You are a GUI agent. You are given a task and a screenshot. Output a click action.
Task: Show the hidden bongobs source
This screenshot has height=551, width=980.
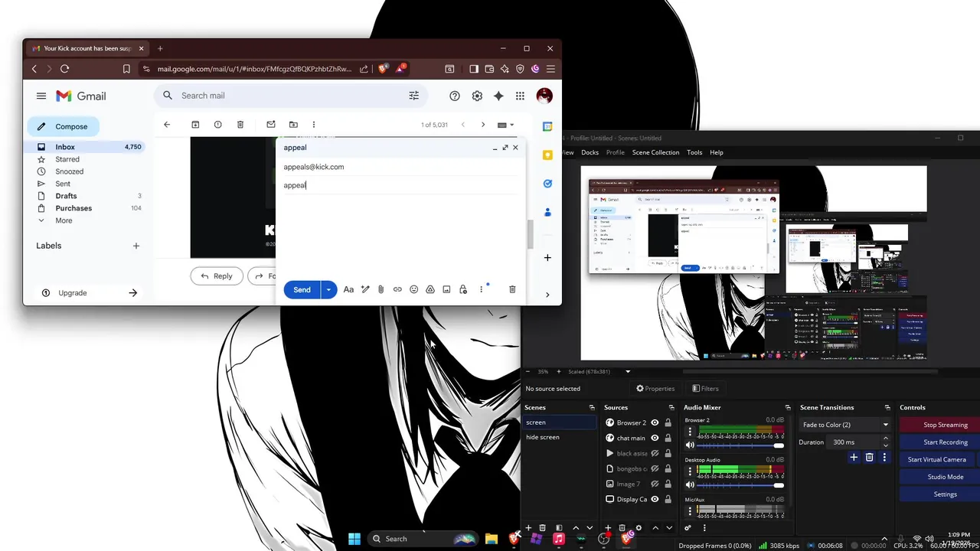tap(655, 468)
